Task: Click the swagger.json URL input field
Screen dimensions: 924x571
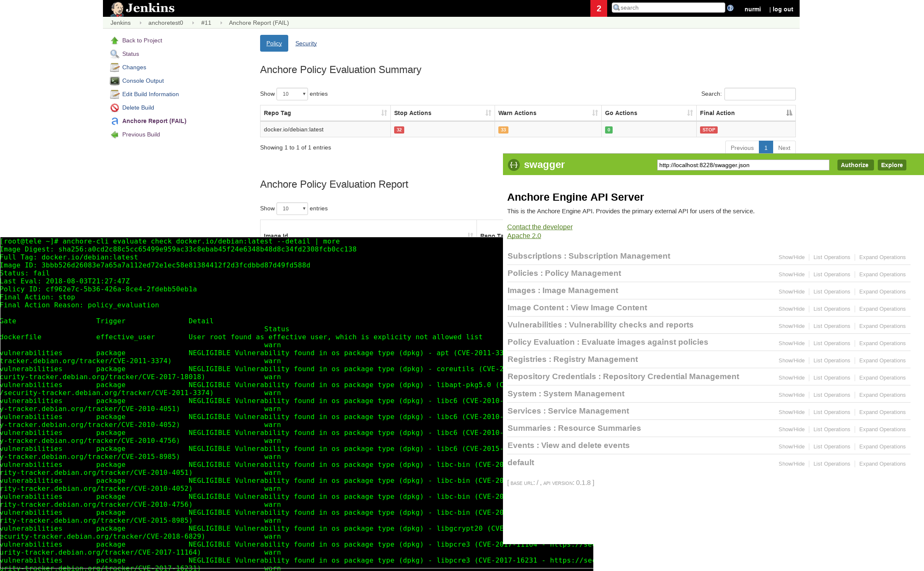Action: pyautogui.click(x=743, y=165)
